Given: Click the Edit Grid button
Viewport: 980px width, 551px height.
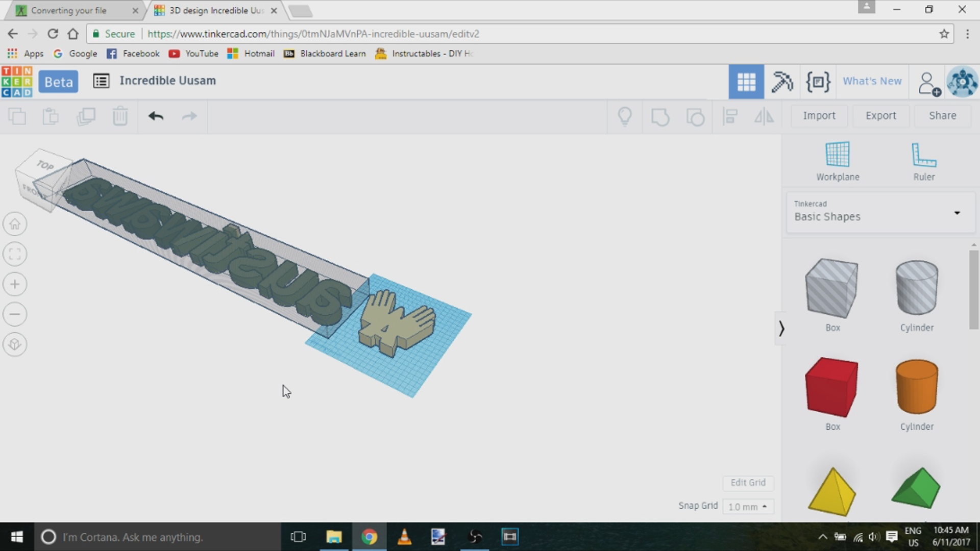Looking at the screenshot, I should click(x=748, y=483).
